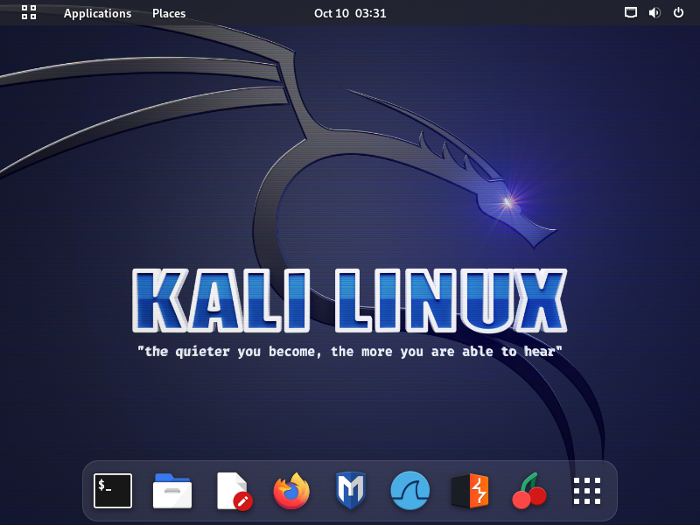Open Wireshark shark fin icon
The height and width of the screenshot is (525, 700).
coord(410,491)
